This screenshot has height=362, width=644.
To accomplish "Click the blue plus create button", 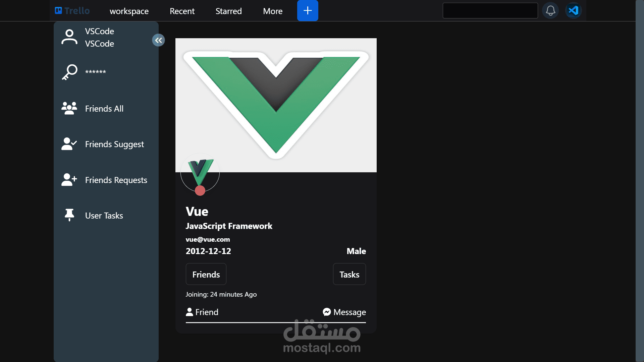I will (308, 11).
